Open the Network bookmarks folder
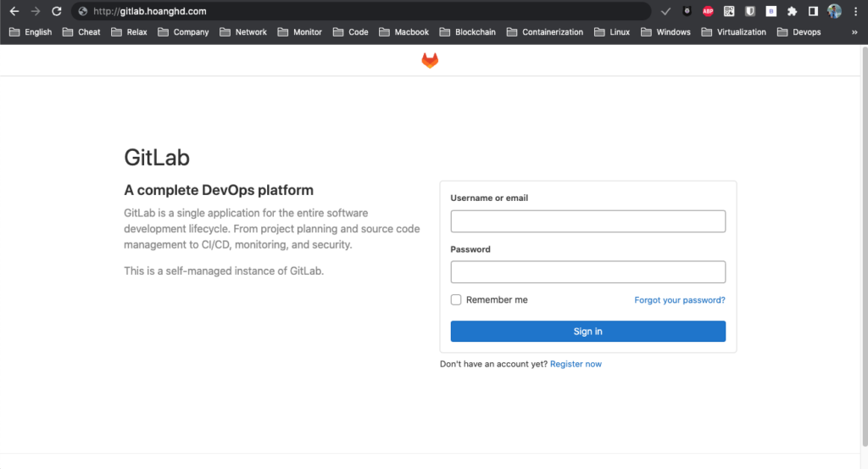This screenshot has width=868, height=469. pyautogui.click(x=243, y=32)
